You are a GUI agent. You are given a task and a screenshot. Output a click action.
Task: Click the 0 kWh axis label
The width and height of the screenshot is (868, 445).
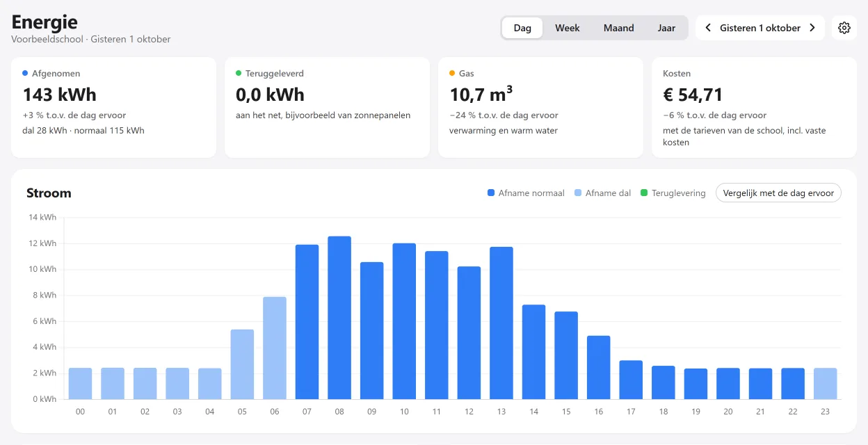point(45,399)
